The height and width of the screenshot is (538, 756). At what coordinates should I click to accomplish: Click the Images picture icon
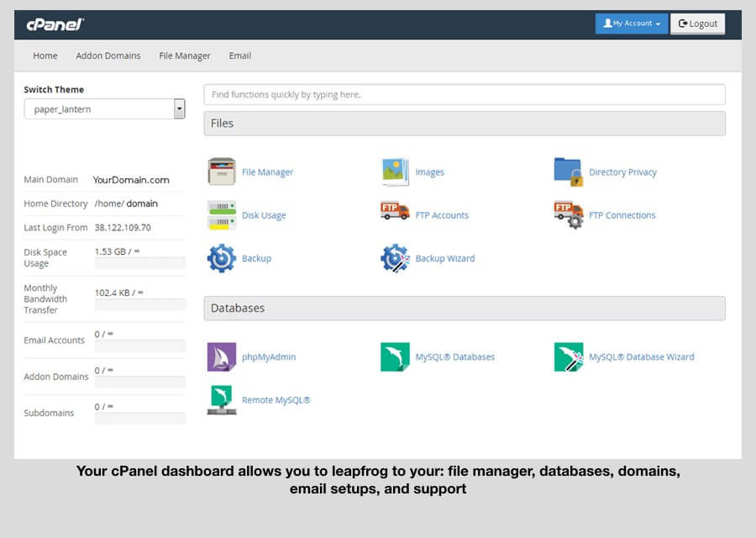point(396,171)
